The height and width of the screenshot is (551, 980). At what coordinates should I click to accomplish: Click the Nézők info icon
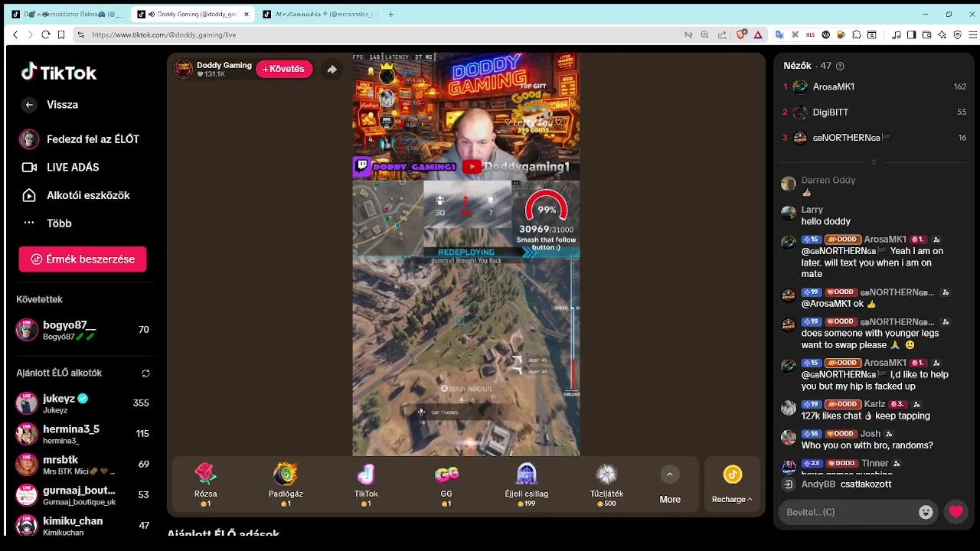point(840,67)
